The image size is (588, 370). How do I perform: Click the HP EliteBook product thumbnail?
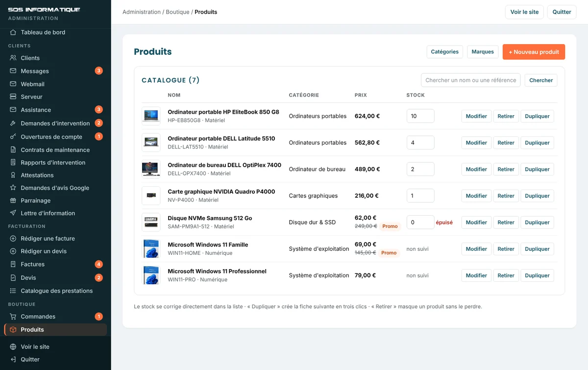(151, 116)
